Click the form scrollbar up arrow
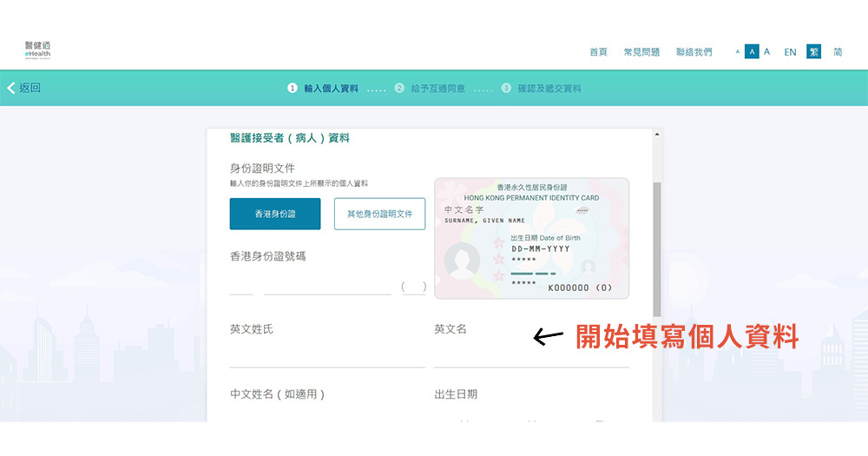The width and height of the screenshot is (868, 456). click(x=656, y=135)
